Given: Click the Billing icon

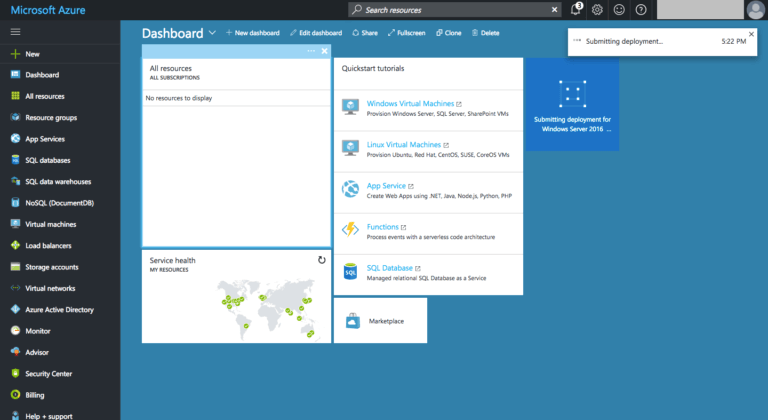Looking at the screenshot, I should [x=15, y=395].
